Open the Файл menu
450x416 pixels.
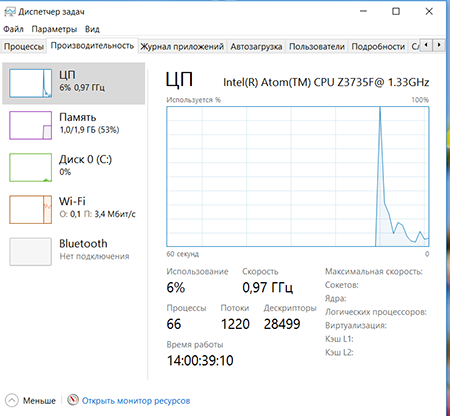[x=13, y=29]
